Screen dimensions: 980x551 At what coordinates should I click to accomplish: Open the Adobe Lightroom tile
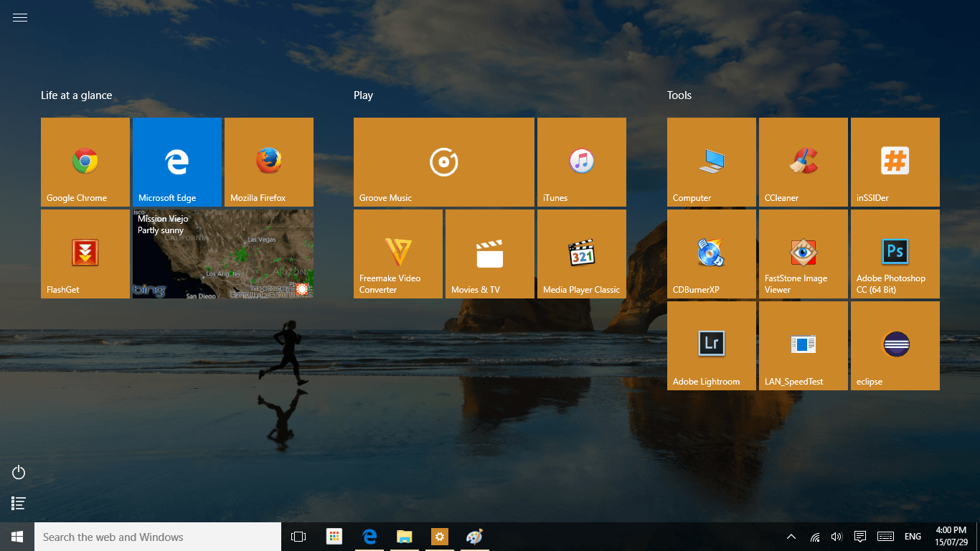711,346
